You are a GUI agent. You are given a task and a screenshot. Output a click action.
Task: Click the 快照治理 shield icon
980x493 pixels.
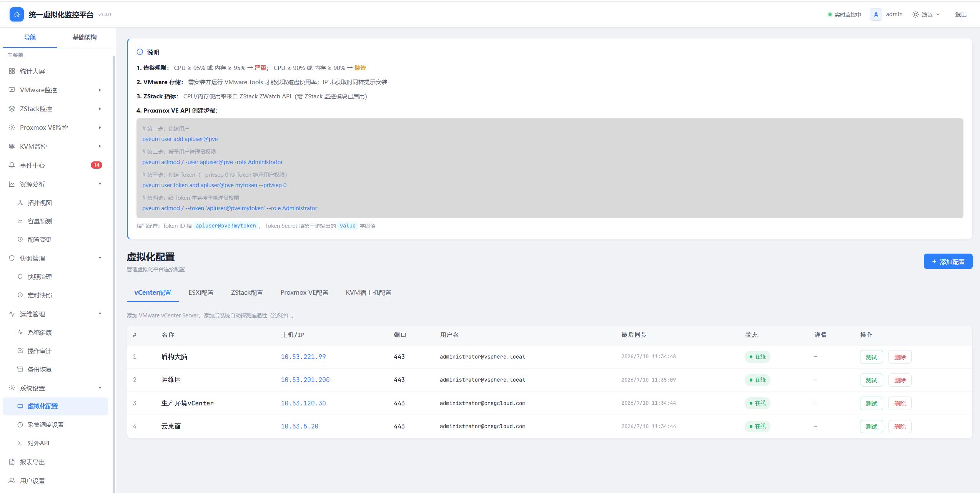pos(20,277)
